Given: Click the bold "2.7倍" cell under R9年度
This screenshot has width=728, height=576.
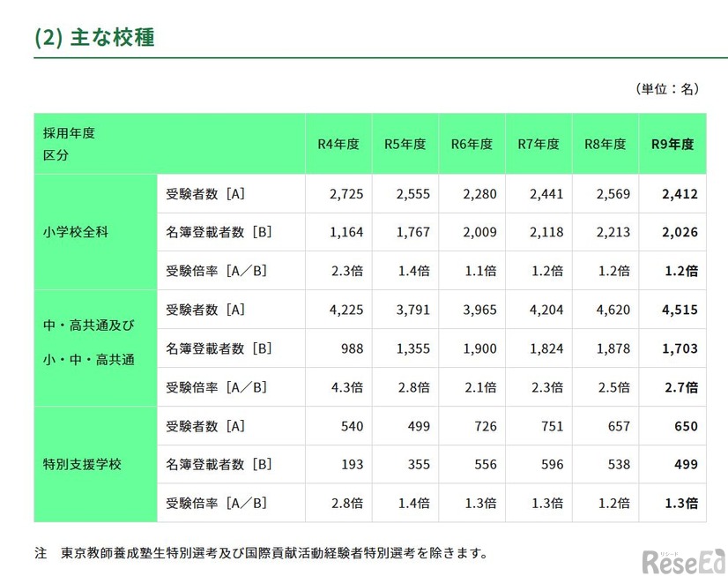Looking at the screenshot, I should coord(681,387).
